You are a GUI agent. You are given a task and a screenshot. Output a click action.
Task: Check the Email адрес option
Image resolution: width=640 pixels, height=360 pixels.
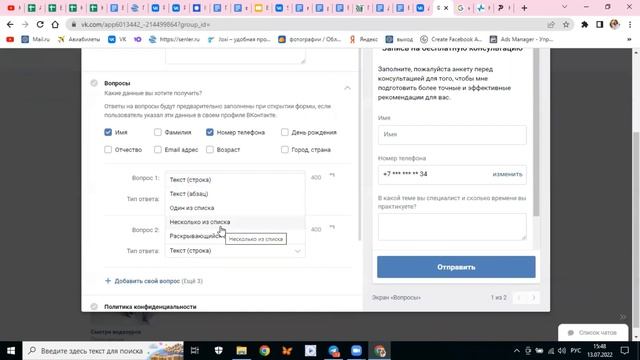158,150
